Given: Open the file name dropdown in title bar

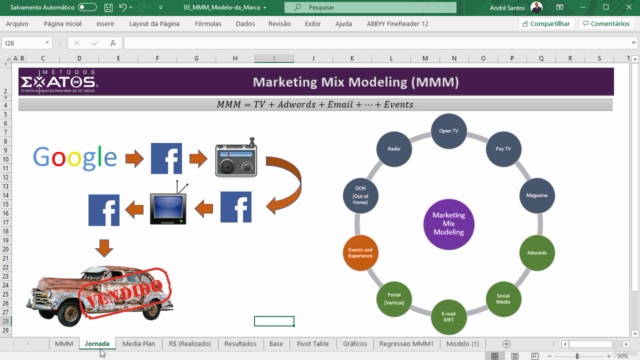Looking at the screenshot, I should (264, 7).
